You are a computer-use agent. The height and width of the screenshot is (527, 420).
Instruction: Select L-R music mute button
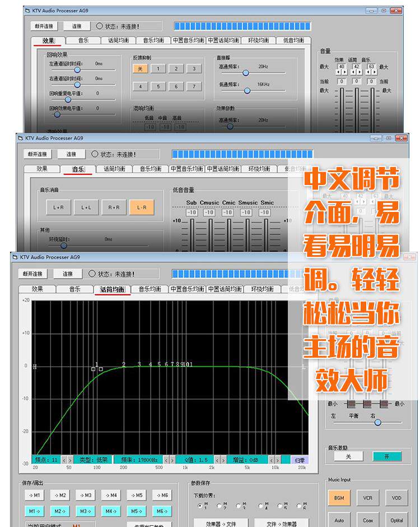pyautogui.click(x=142, y=207)
